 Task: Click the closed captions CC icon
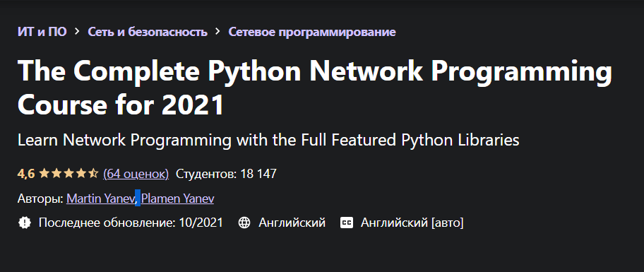[x=347, y=223]
